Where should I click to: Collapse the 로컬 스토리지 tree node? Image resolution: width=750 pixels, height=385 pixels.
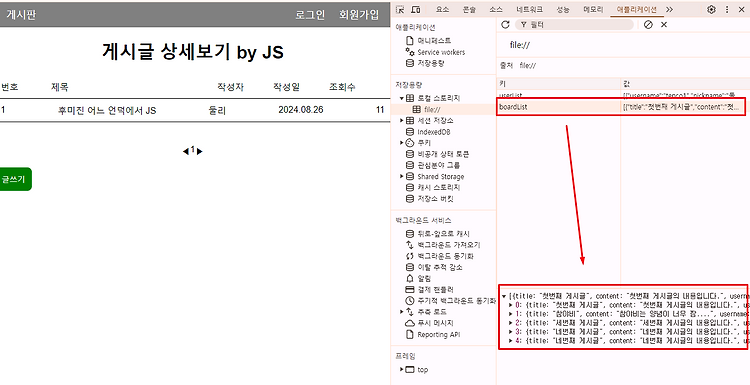[x=402, y=99]
